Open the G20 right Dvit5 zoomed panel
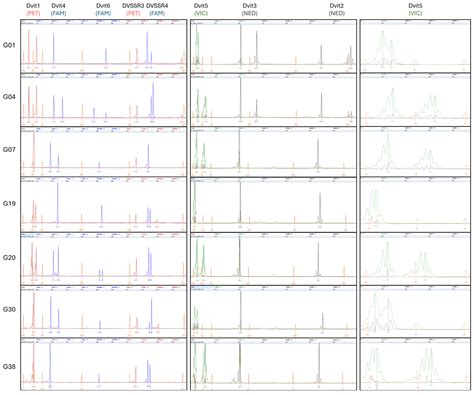The image size is (474, 395). 414,259
